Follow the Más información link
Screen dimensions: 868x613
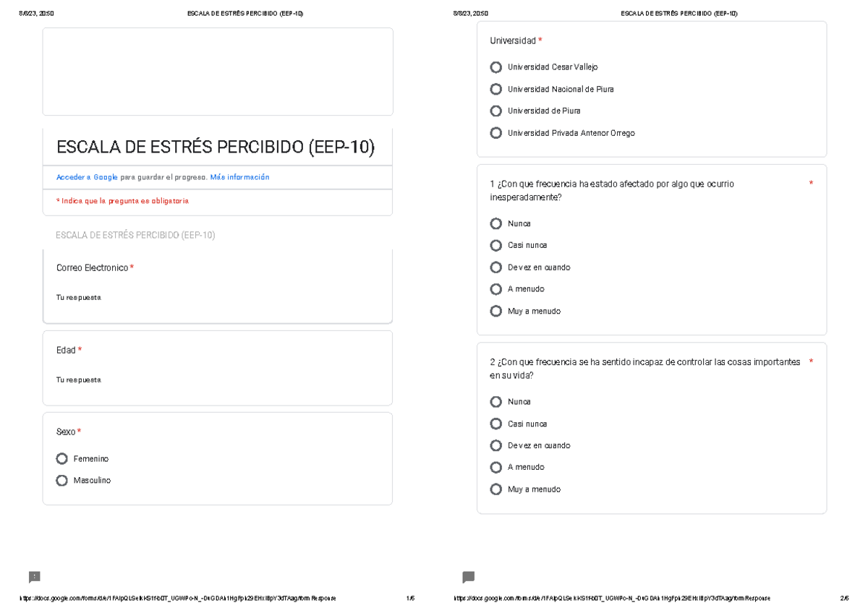pos(239,177)
